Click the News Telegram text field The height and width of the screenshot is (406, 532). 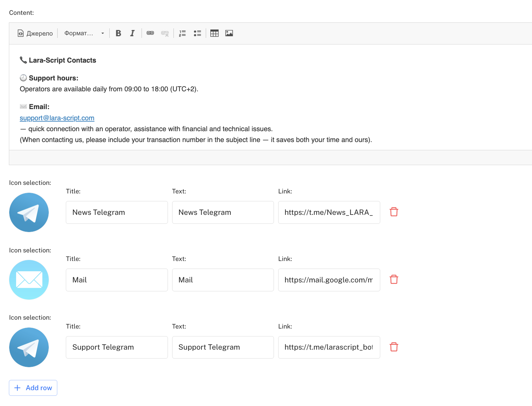pos(223,213)
